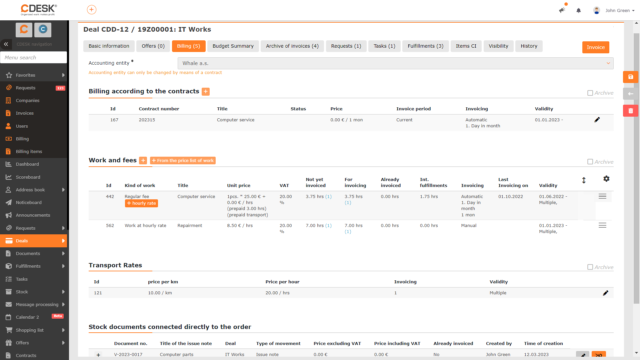Expand the Message processing submenu arrow

pos(63,304)
